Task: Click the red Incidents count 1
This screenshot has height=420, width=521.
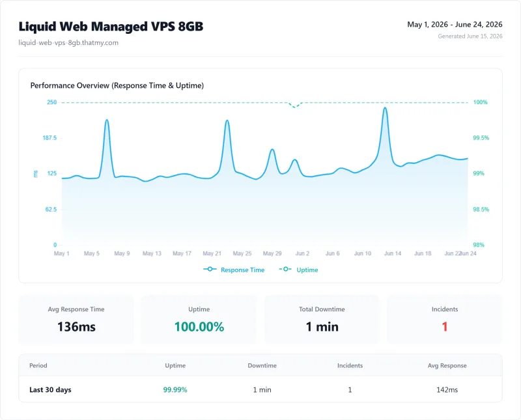Action: 445,327
